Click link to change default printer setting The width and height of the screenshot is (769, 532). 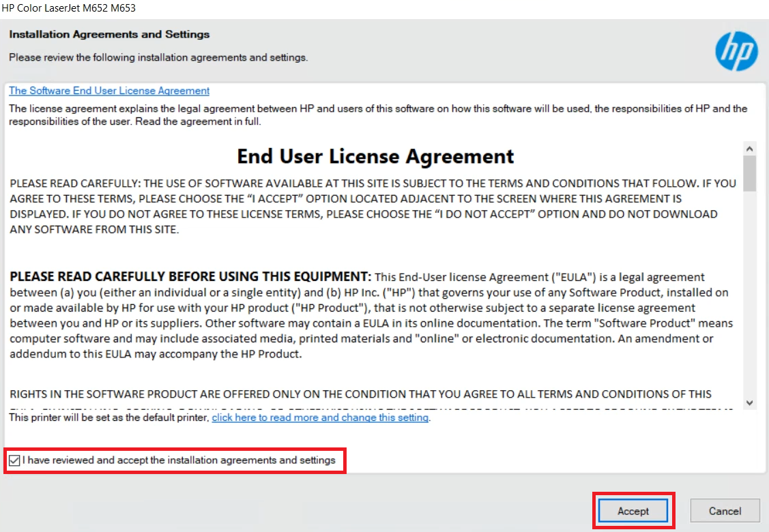[320, 417]
